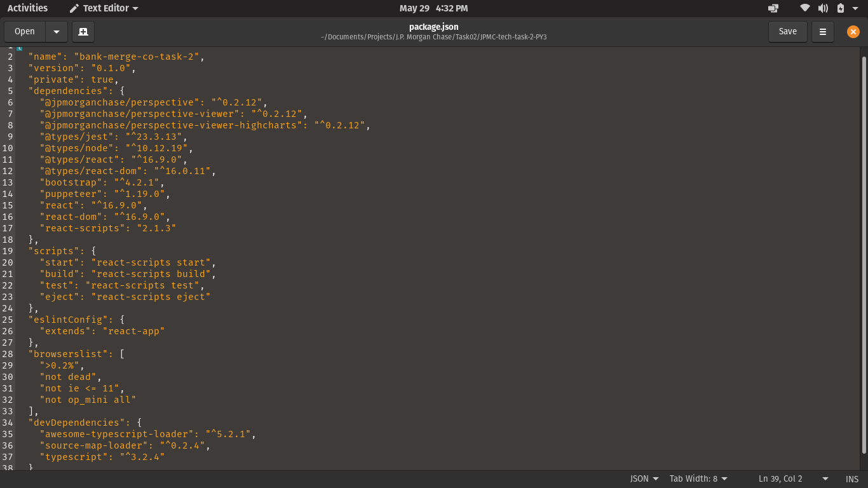Click the create new document icon
Screen dimensions: 868x488
pyautogui.click(x=83, y=31)
